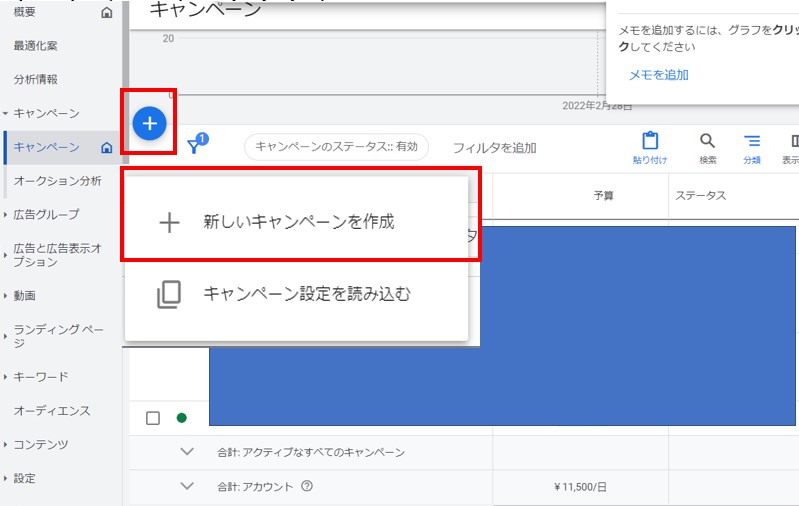
Task: Click the home icon beside selected キャンペーン
Action: click(x=106, y=148)
